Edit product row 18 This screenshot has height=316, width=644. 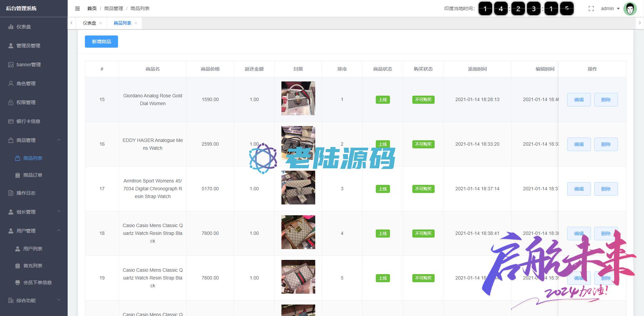[579, 234]
